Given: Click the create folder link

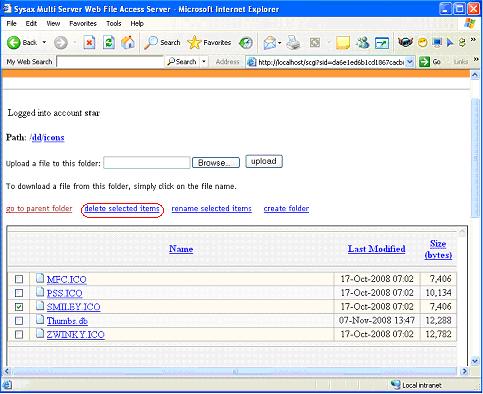Looking at the screenshot, I should tap(286, 208).
